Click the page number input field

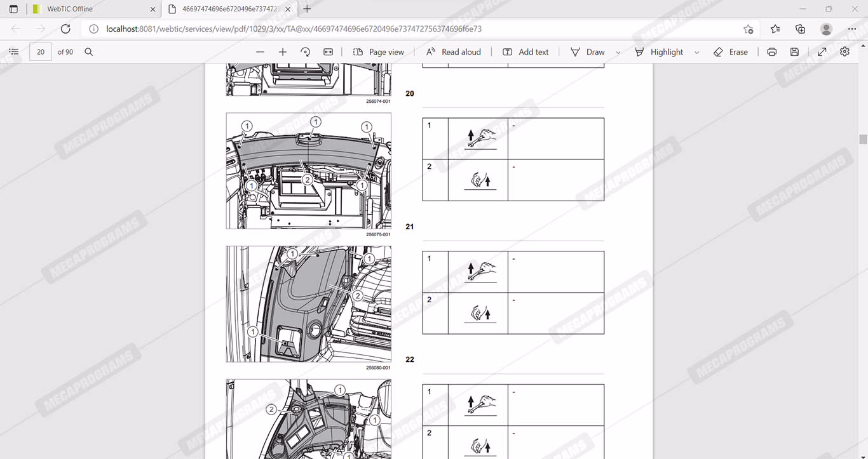click(x=41, y=52)
